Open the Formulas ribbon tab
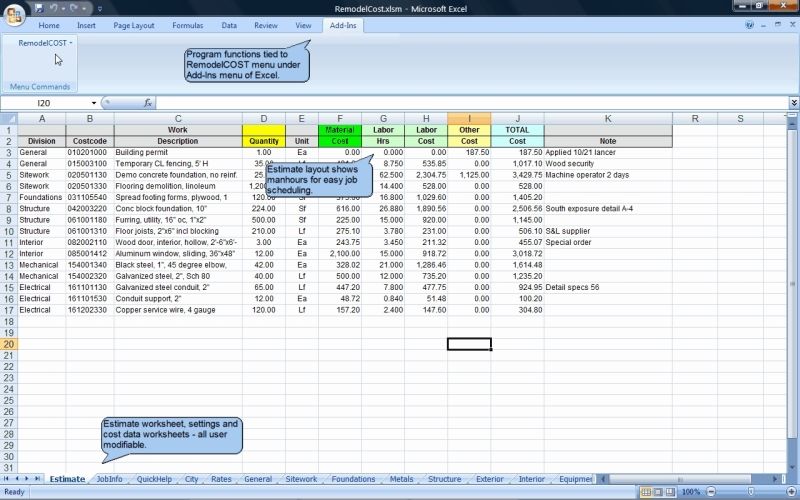Image resolution: width=800 pixels, height=500 pixels. [x=188, y=25]
